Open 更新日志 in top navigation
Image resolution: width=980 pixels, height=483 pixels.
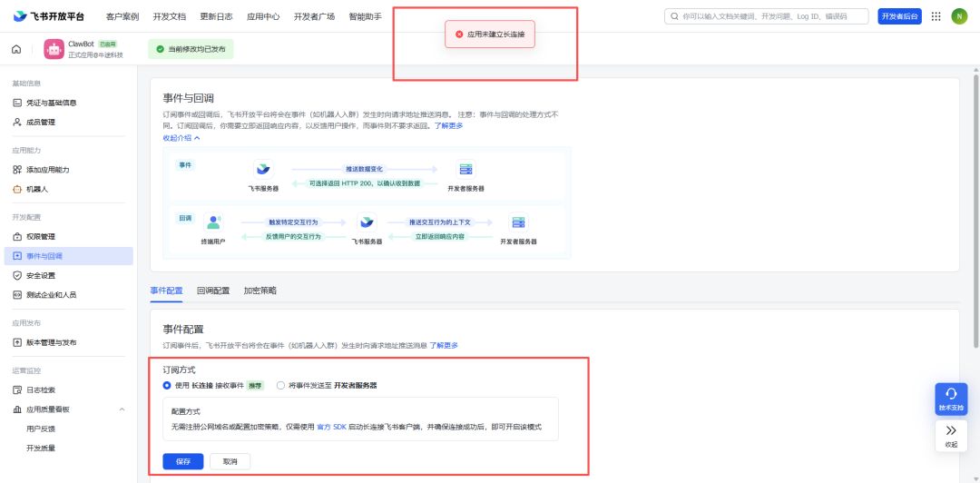pyautogui.click(x=216, y=16)
